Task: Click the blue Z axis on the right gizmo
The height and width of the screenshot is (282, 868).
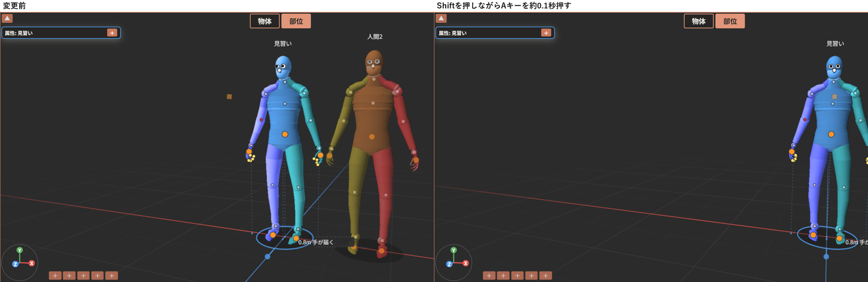Action: pos(449,264)
